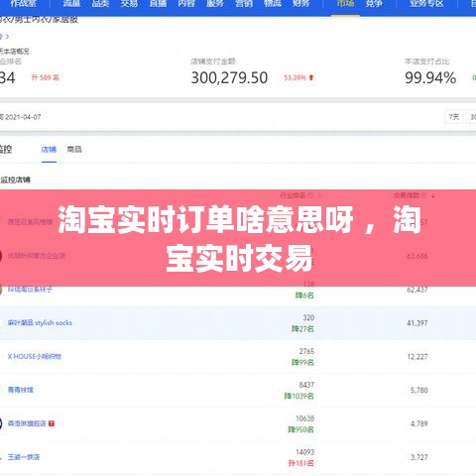Open the 竞争 tab in top navigation
Image resolution: width=476 pixels, height=476 pixels.
(x=374, y=4)
